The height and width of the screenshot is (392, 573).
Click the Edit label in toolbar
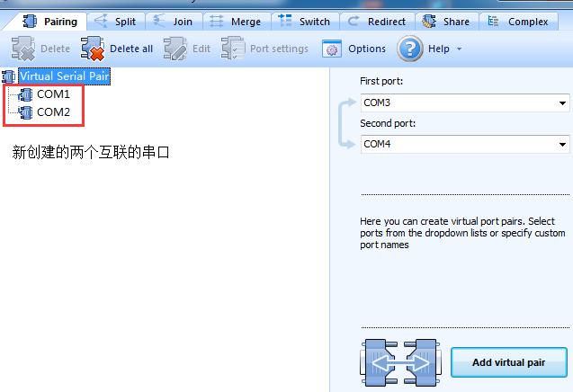click(201, 49)
